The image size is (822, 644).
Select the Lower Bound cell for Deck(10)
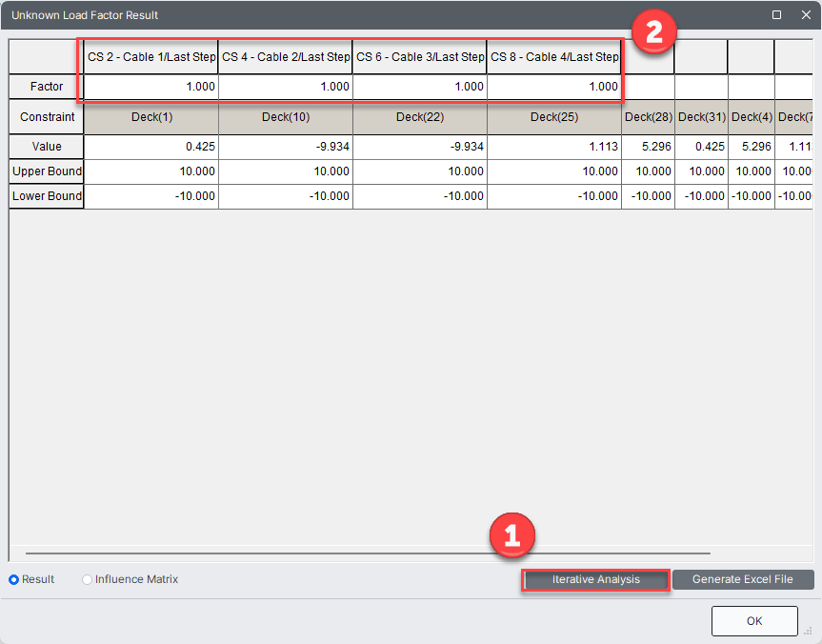tap(286, 196)
